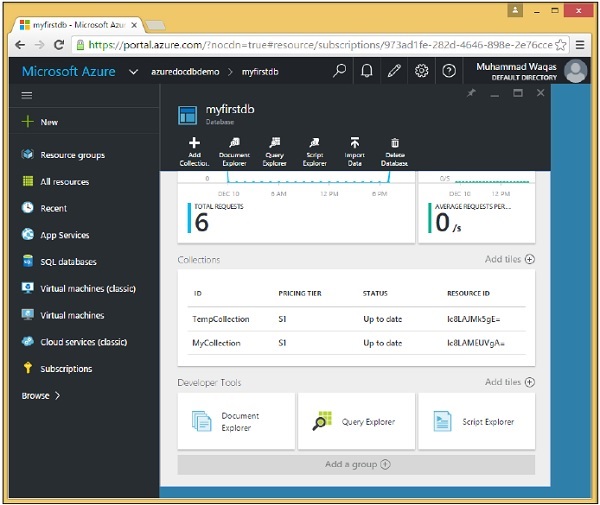Click the Recent clock icon
Image resolution: width=600 pixels, height=505 pixels.
pyautogui.click(x=28, y=207)
